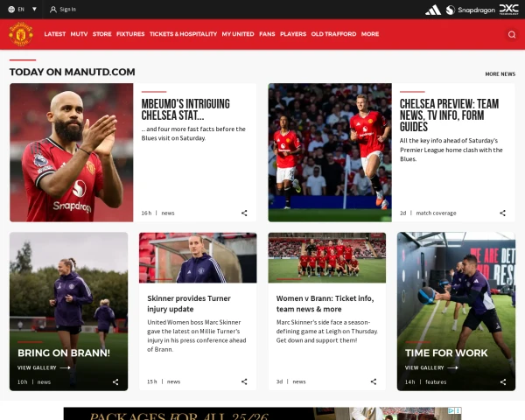525x420 pixels.
Task: Share the Women v Brann article
Action: click(374, 381)
